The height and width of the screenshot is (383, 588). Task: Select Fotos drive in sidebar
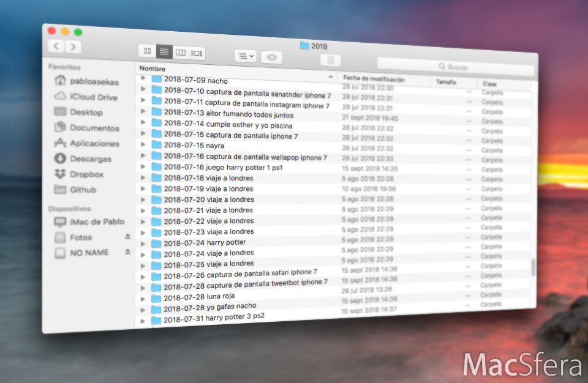[73, 237]
